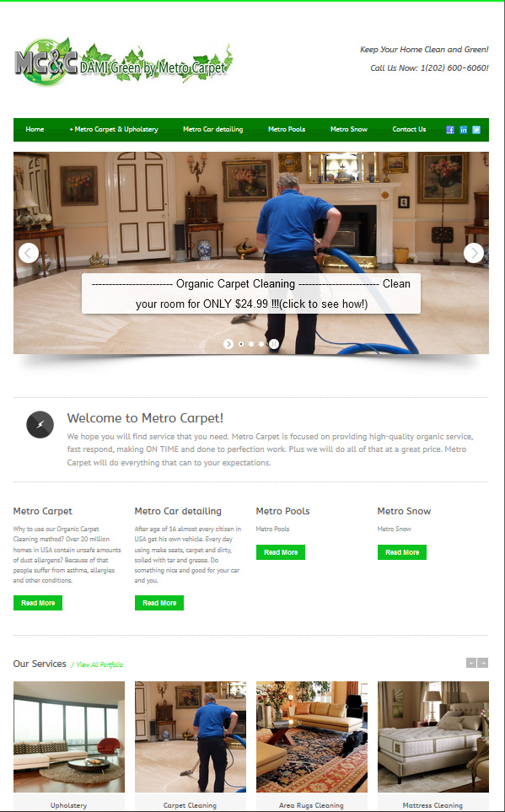This screenshot has width=505, height=812.
Task: Open the Metro Car detailing menu item
Action: (213, 130)
